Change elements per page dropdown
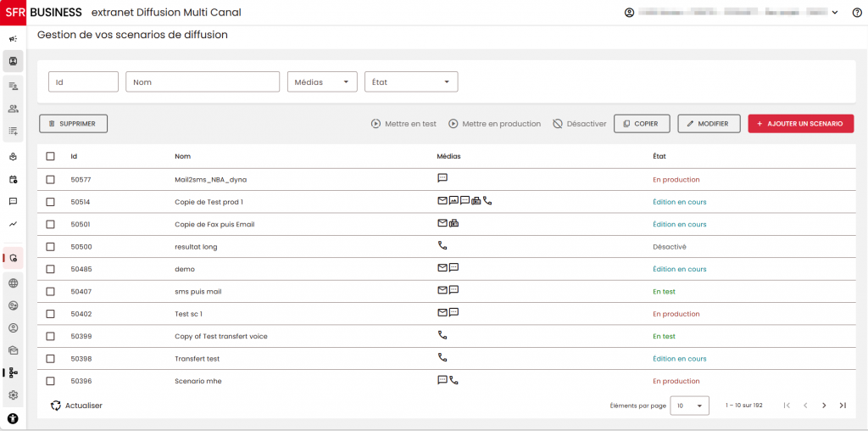The height and width of the screenshot is (431, 868). [x=689, y=406]
